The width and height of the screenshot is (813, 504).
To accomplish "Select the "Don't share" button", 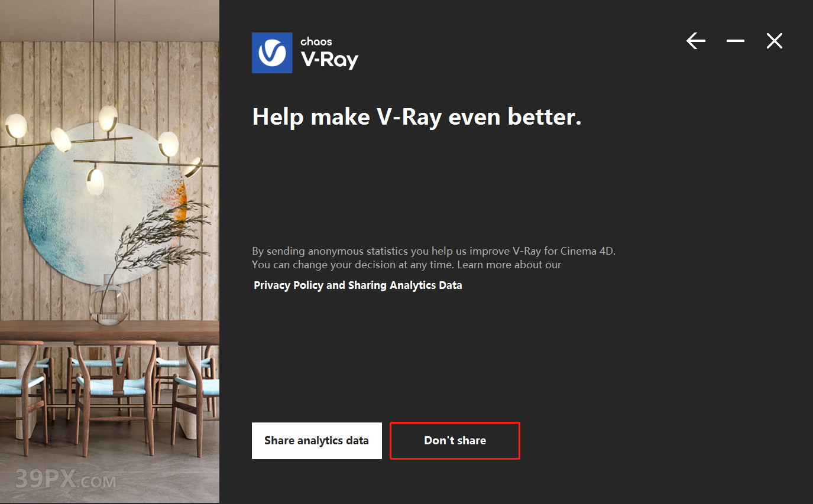I will (x=455, y=441).
